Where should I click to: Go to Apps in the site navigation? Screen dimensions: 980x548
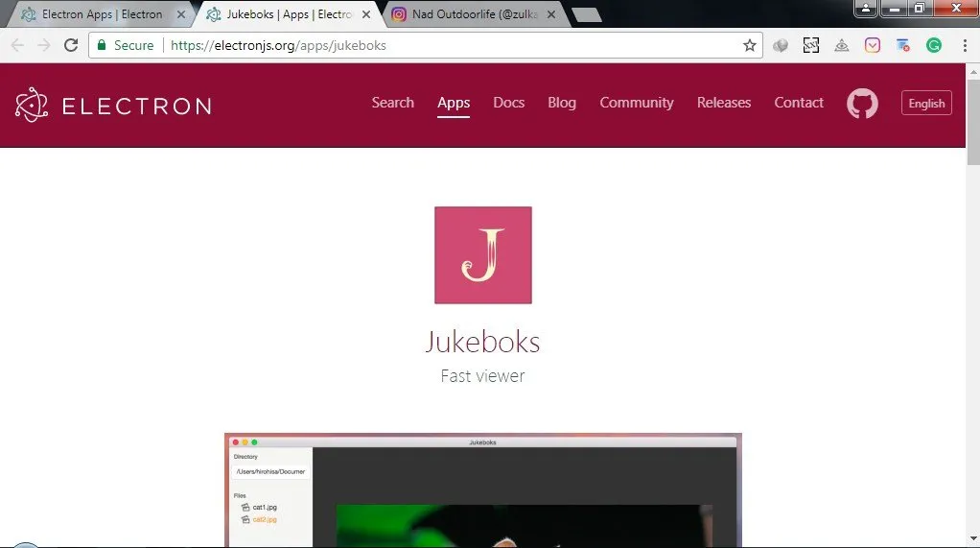(x=454, y=103)
